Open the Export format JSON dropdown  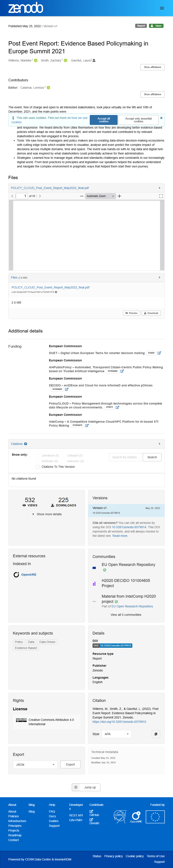tap(35, 765)
